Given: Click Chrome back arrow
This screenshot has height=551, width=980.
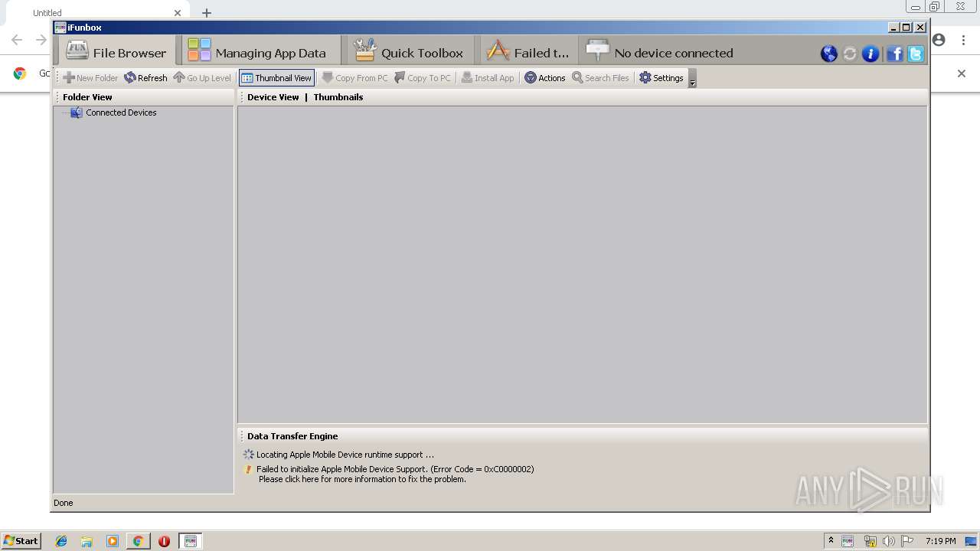Looking at the screenshot, I should point(17,40).
